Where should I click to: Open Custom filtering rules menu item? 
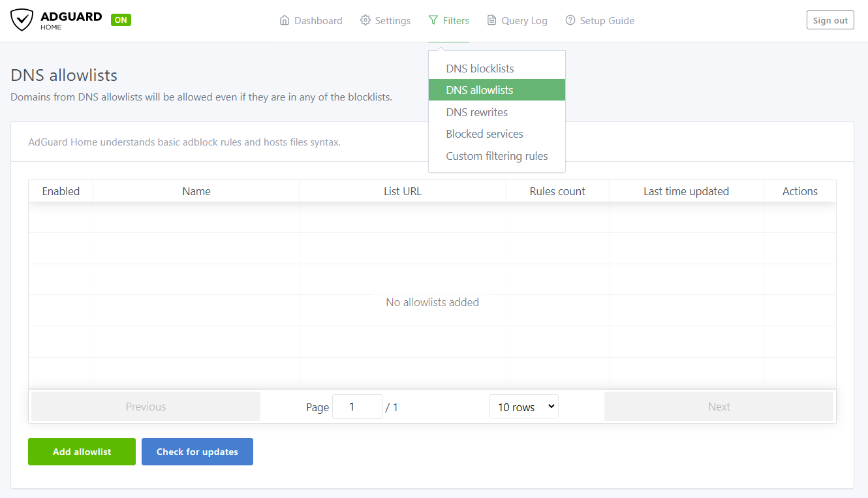click(x=497, y=156)
